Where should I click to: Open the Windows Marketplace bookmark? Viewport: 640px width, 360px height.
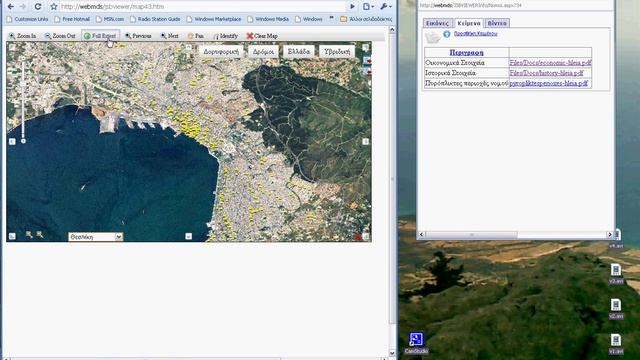point(214,19)
